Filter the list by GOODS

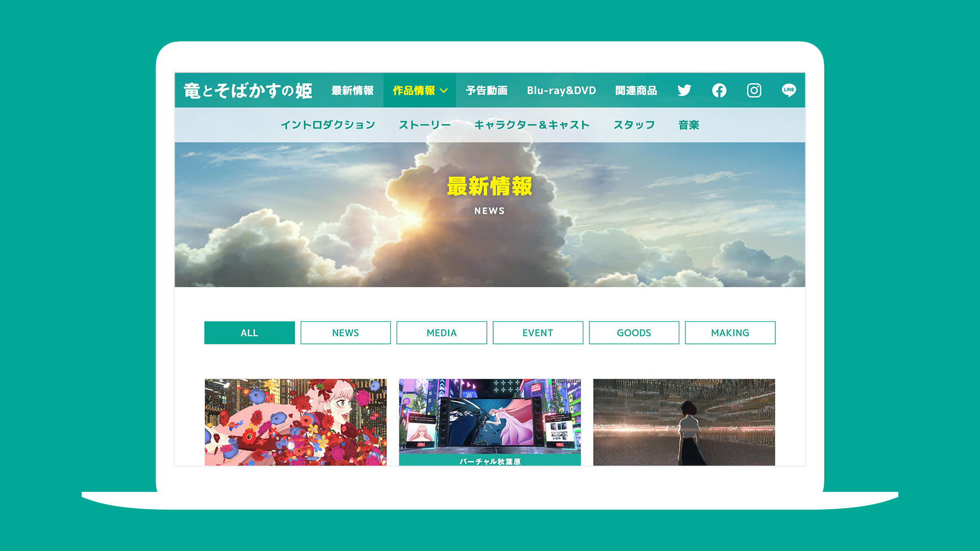[634, 333]
